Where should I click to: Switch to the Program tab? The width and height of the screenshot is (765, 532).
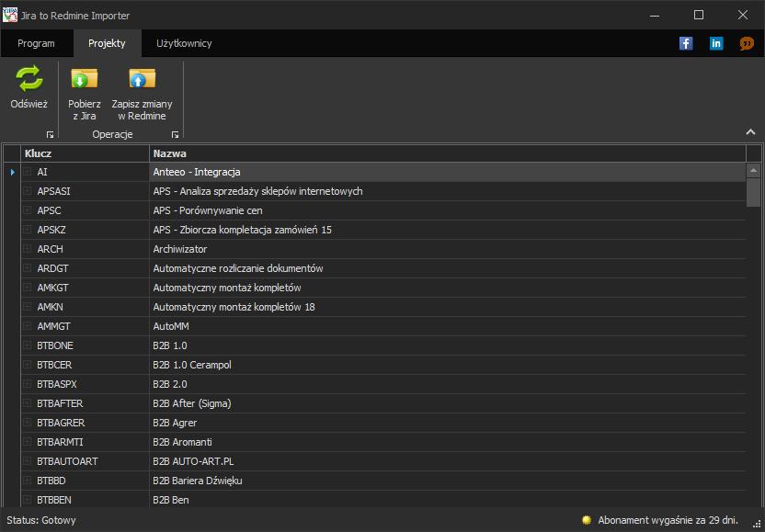click(36, 43)
